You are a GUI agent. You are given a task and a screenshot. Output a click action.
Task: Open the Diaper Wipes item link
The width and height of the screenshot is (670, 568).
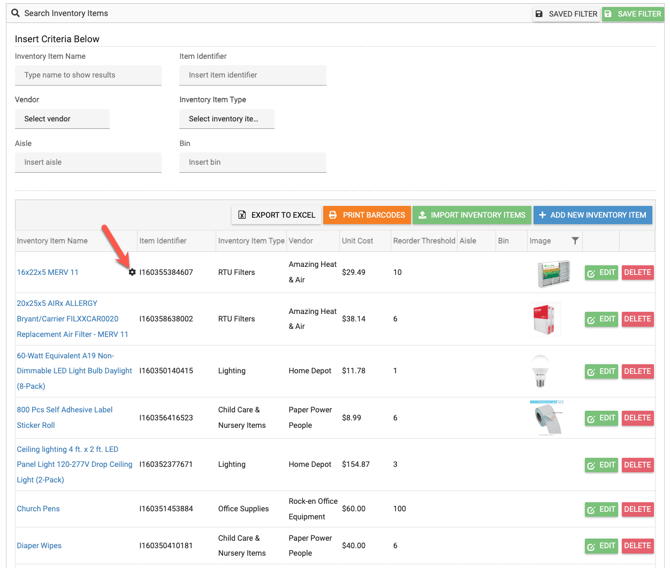click(x=39, y=546)
